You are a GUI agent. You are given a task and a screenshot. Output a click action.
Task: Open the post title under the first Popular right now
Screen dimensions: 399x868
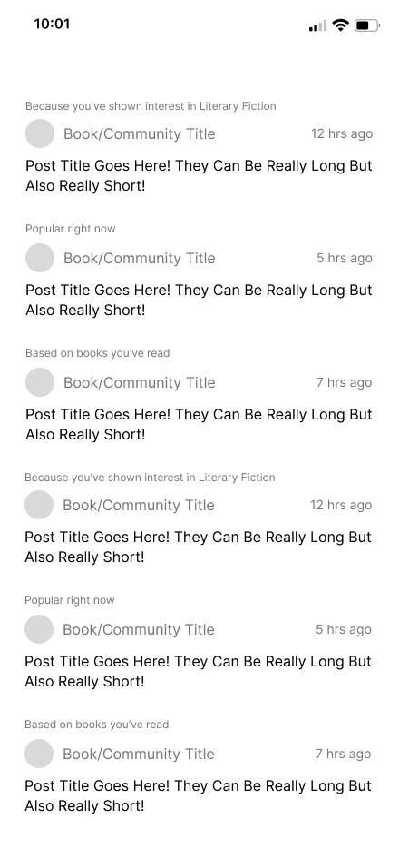pyautogui.click(x=199, y=300)
